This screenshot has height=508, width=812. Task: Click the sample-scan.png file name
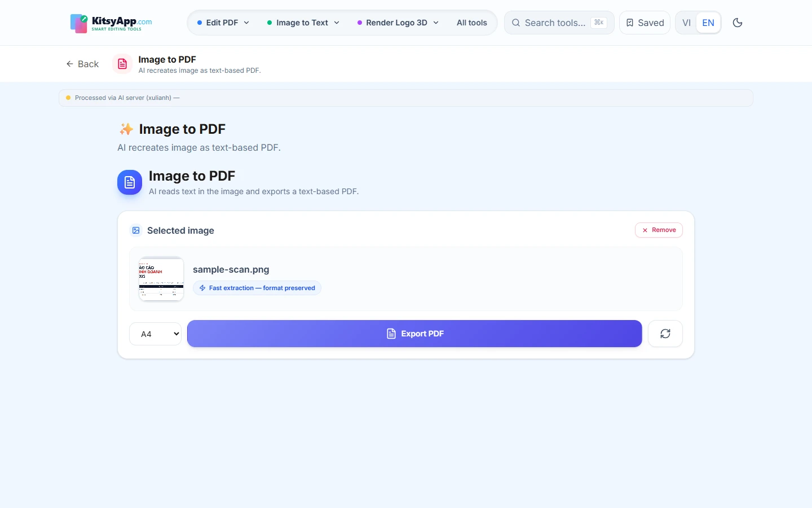(x=231, y=269)
